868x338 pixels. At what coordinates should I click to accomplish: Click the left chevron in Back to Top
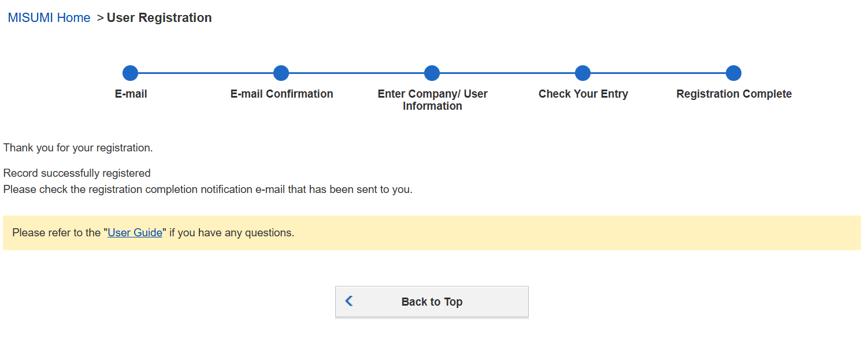[x=348, y=301]
